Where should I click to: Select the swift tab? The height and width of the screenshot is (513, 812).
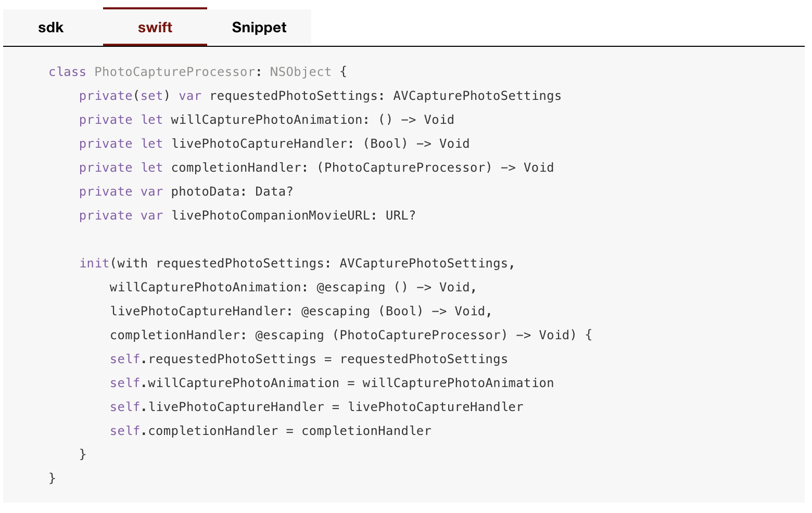pyautogui.click(x=155, y=27)
